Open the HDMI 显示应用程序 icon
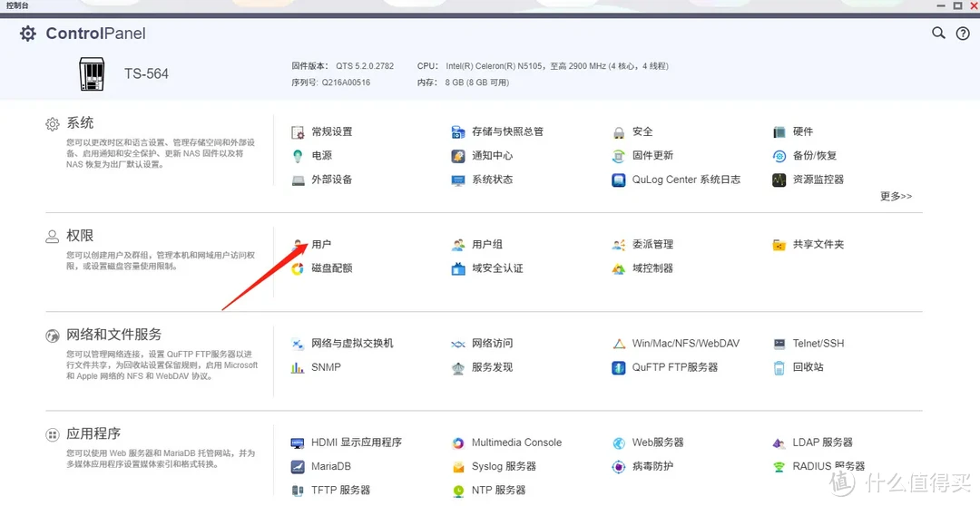 coord(299,443)
